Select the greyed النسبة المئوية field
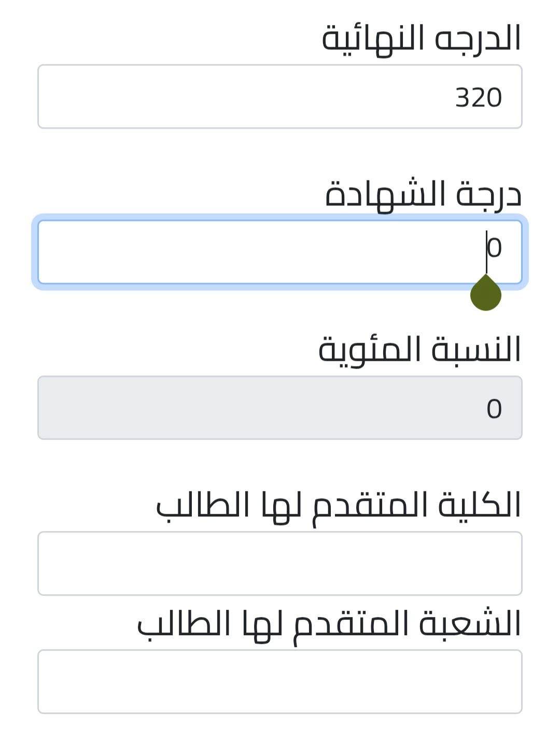Viewport: 560px width, 742px height. [x=280, y=408]
